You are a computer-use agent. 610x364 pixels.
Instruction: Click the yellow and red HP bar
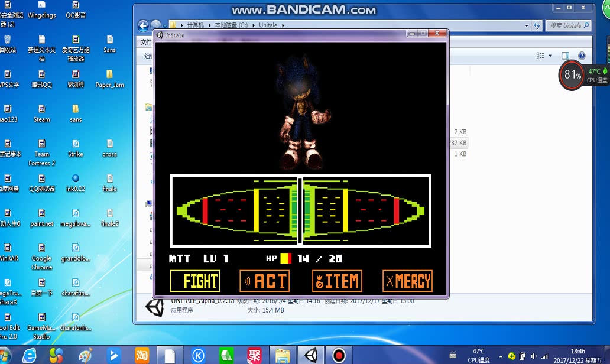pos(286,258)
